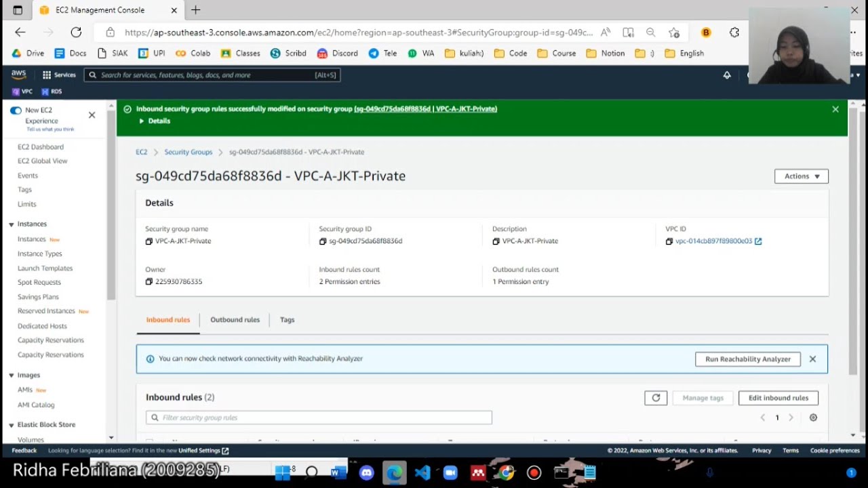Screen dimensions: 868x488
Task: Open the Unified Settings link
Action: coord(203,451)
